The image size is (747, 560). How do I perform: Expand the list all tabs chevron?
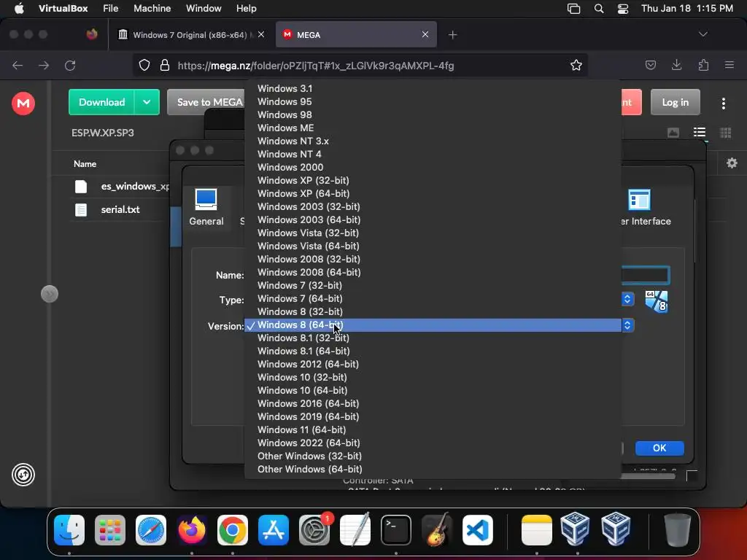coord(703,34)
